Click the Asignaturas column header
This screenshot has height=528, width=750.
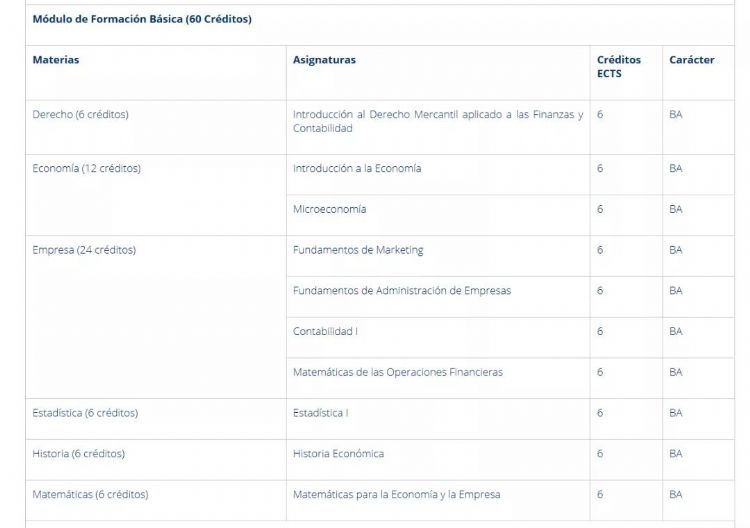pos(324,60)
